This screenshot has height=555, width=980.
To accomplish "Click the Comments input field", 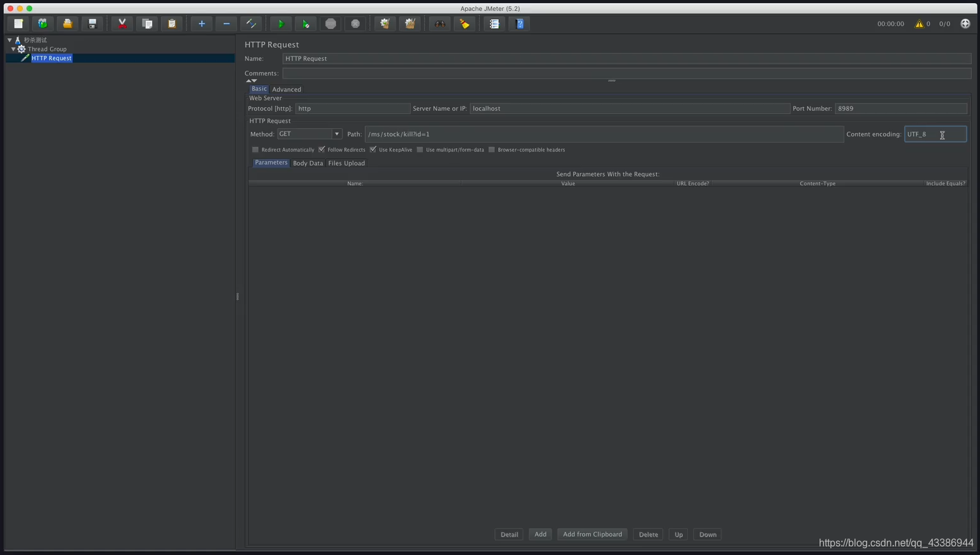I will pos(626,73).
